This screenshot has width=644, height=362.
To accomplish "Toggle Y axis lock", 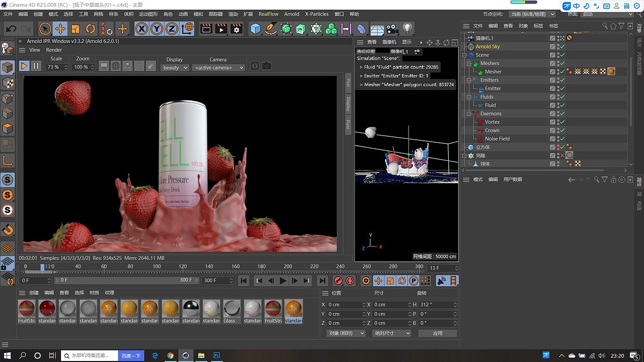I will 157,29.
